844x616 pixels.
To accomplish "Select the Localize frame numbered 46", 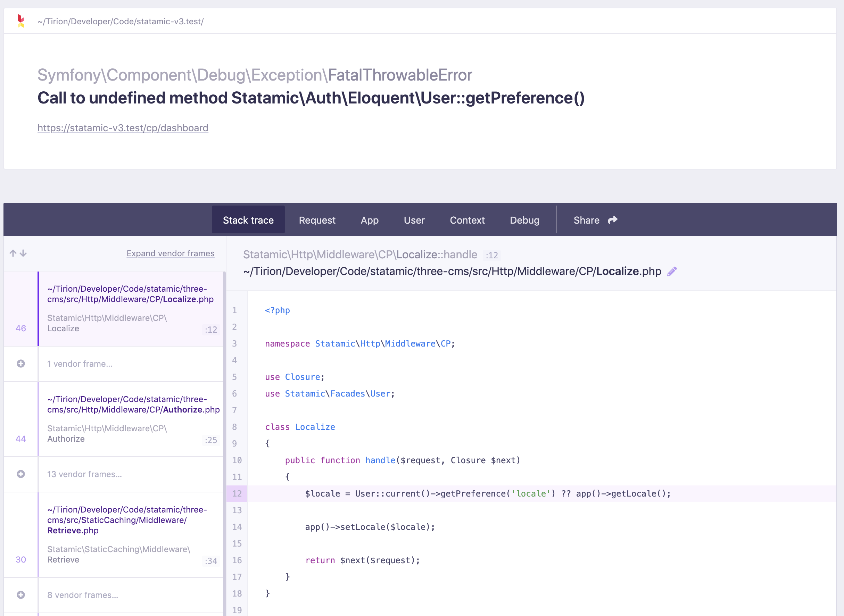I will [x=131, y=309].
